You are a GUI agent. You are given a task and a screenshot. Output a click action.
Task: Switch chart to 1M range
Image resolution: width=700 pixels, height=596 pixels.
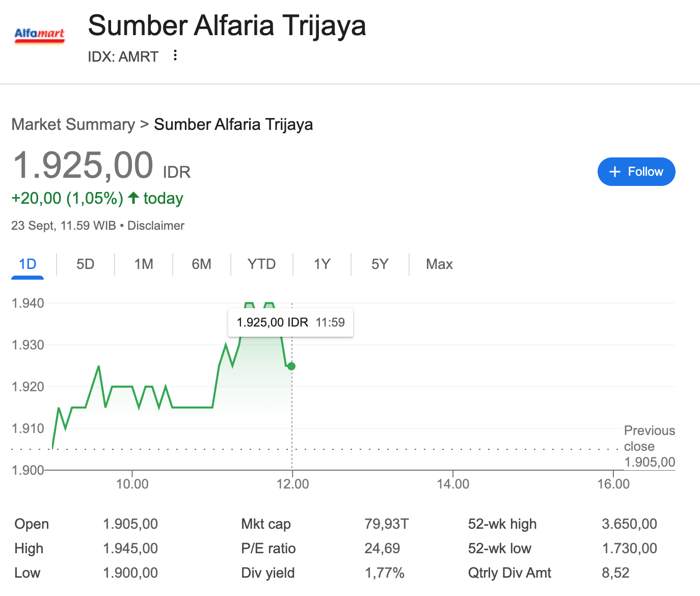pos(144,264)
